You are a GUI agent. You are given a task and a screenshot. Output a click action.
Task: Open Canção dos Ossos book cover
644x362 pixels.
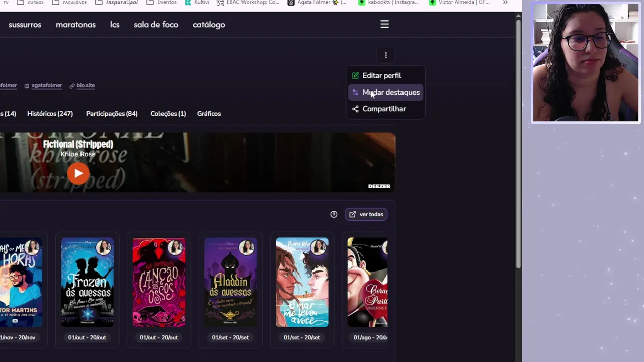[158, 283]
